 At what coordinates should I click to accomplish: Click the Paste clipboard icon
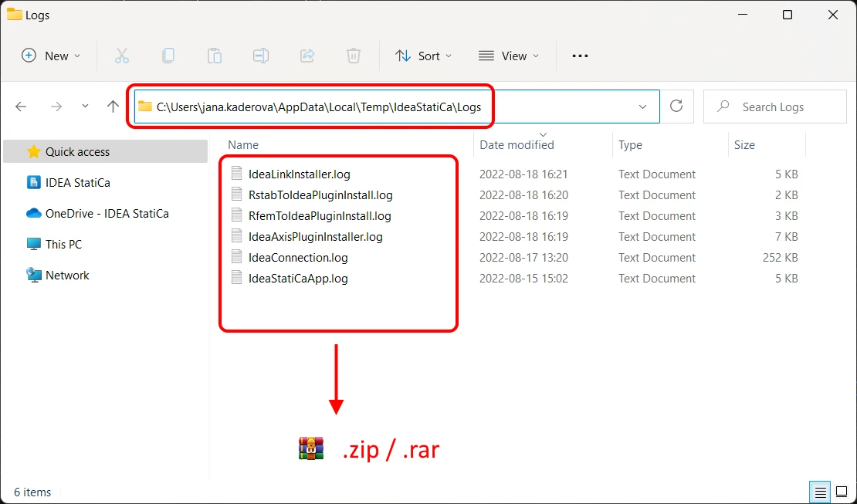click(215, 56)
